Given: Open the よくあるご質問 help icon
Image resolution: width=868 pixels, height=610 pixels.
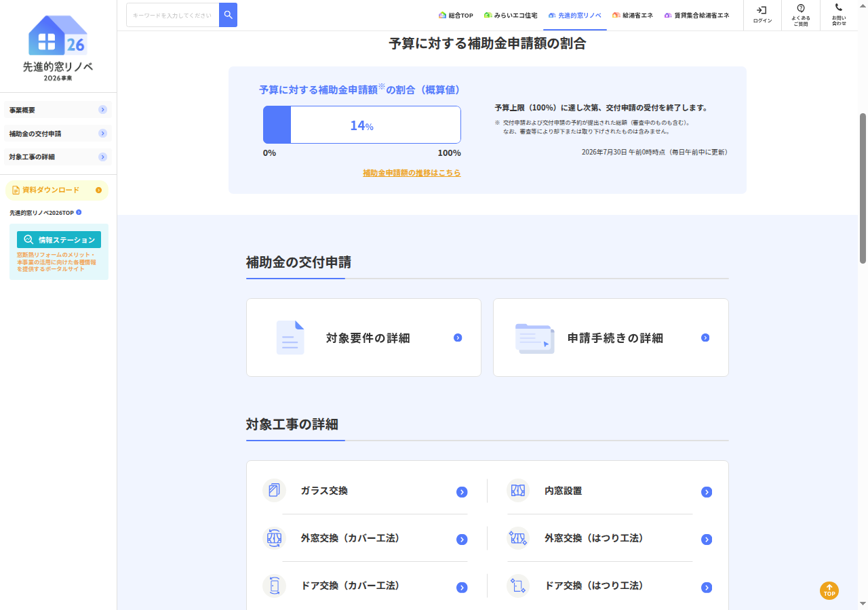Looking at the screenshot, I should click(801, 8).
